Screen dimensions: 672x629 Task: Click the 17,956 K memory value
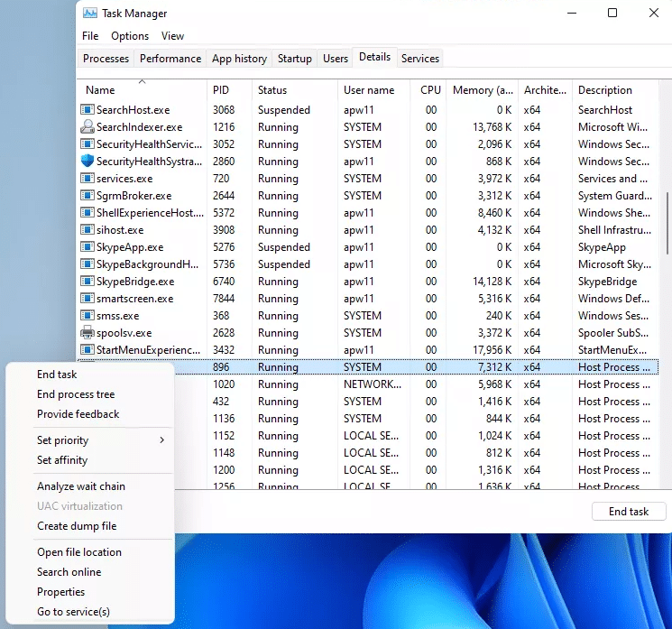[492, 350]
